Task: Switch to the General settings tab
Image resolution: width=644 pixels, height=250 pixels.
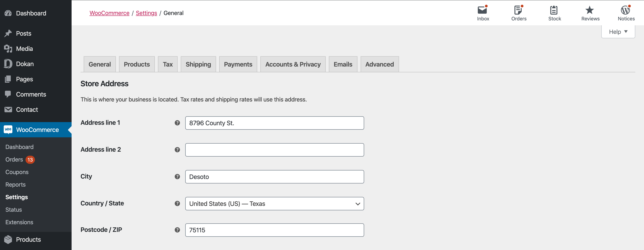Action: 100,64
